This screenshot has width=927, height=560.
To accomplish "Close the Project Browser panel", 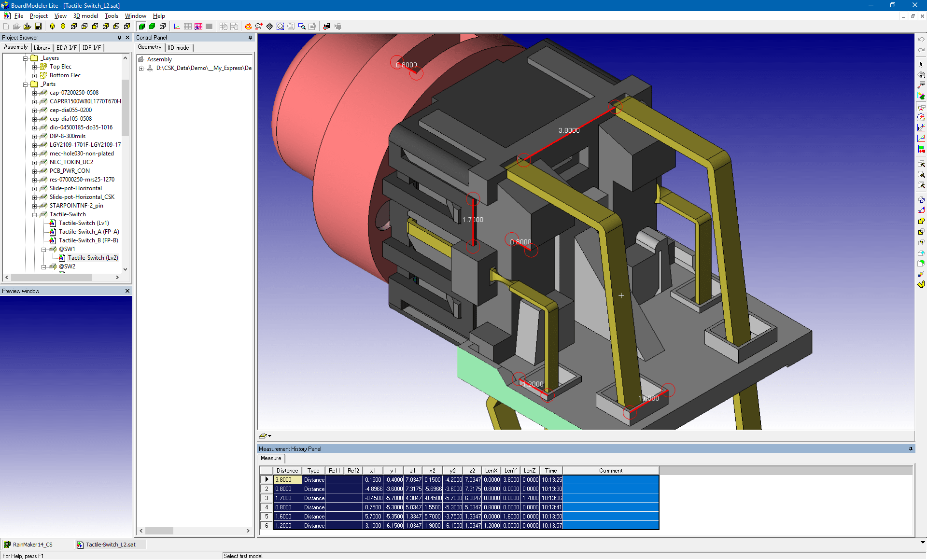I will click(127, 38).
